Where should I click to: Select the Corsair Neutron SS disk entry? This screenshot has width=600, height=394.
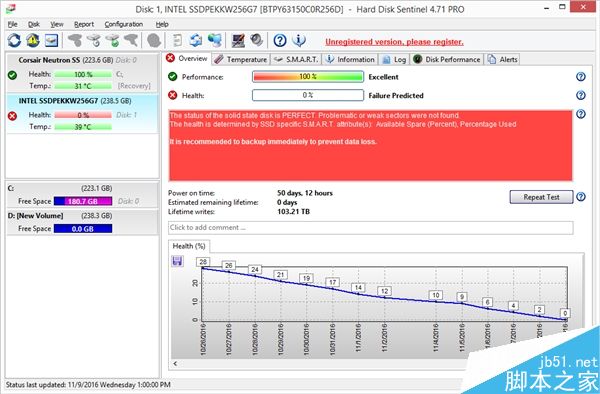[82, 73]
